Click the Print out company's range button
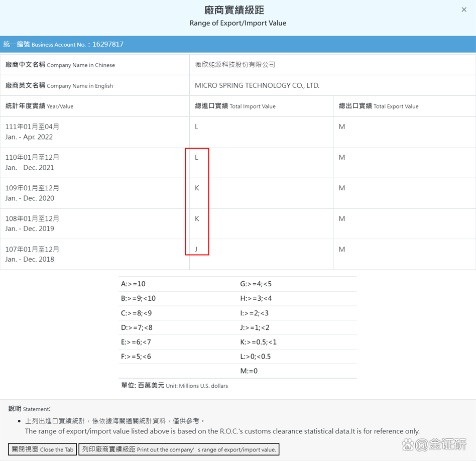 (179, 449)
